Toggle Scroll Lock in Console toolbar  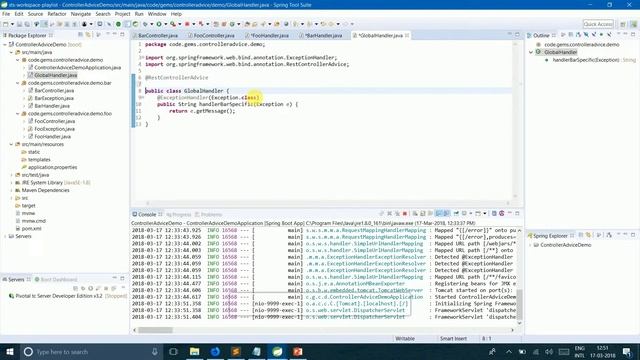pyautogui.click(x=423, y=213)
